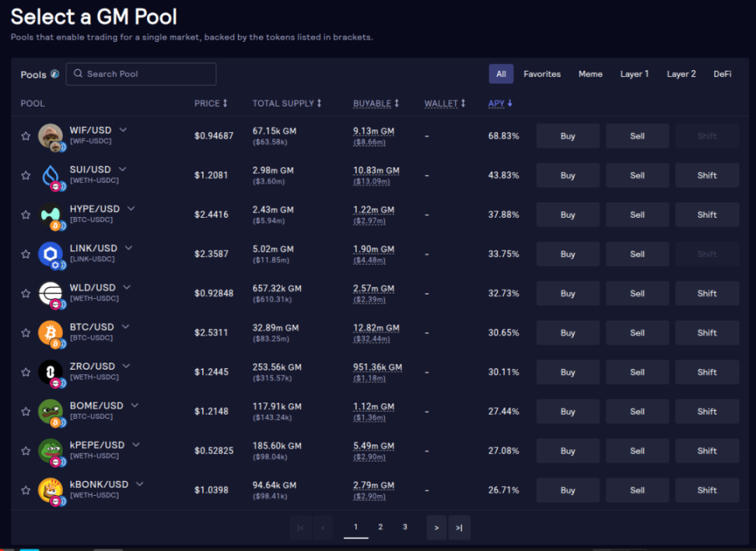756x551 pixels.
Task: Expand the WIF/USD pool chevron
Action: coord(123,130)
